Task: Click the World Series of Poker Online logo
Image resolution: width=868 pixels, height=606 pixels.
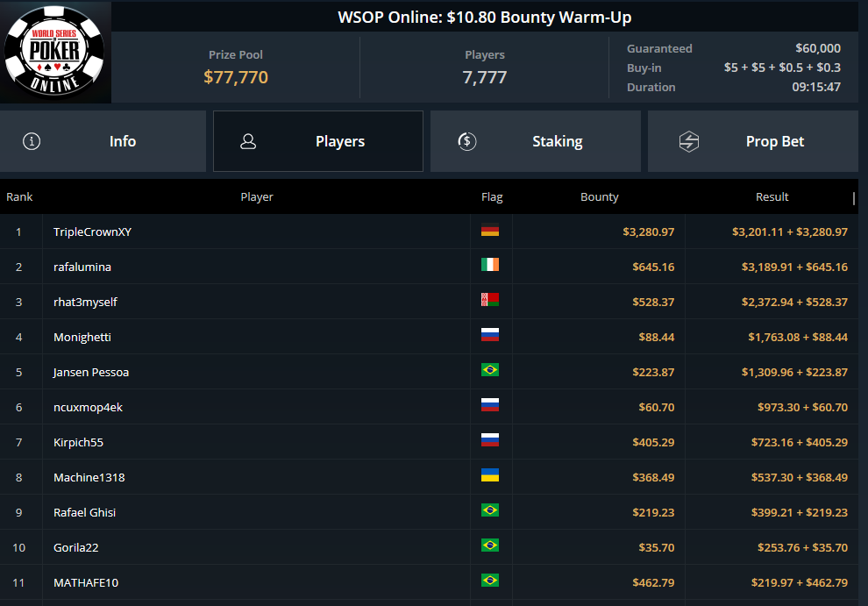Action: point(55,52)
